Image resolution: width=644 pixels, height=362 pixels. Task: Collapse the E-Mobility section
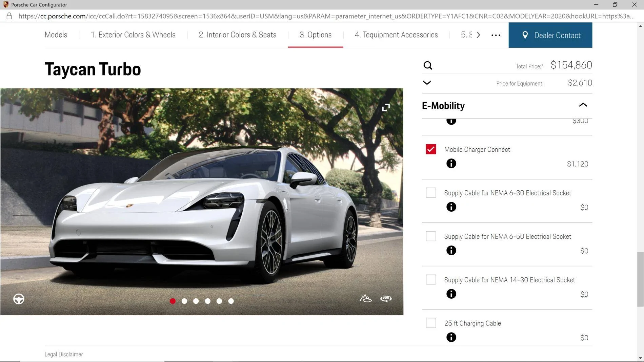tap(583, 105)
